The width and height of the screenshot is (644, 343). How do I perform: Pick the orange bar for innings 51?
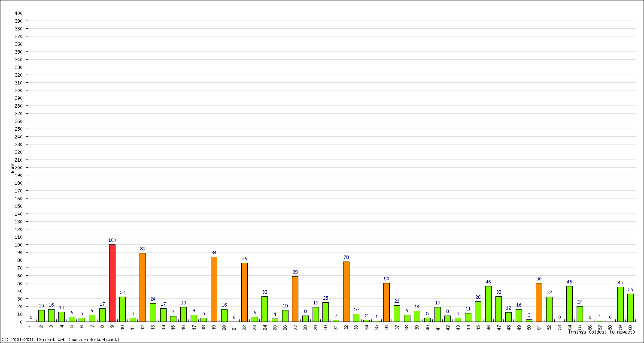pyautogui.click(x=539, y=302)
